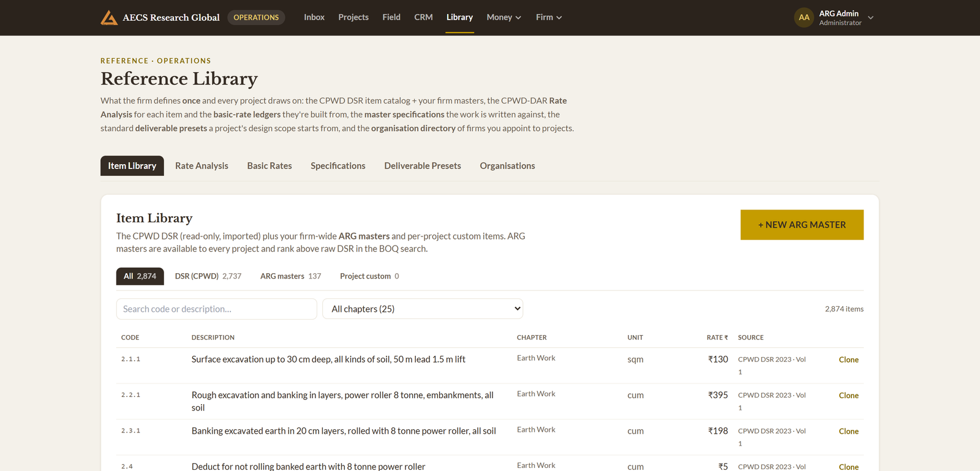Switch to the Deliverable Presets tab
The image size is (980, 471).
point(423,165)
